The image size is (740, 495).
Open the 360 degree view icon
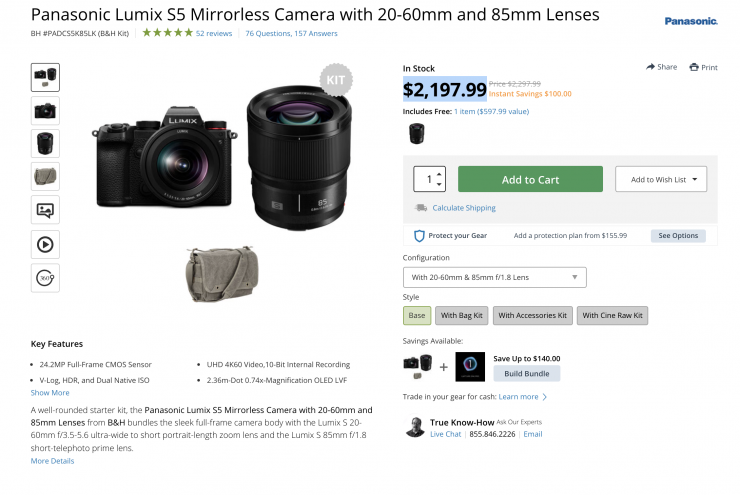[45, 278]
